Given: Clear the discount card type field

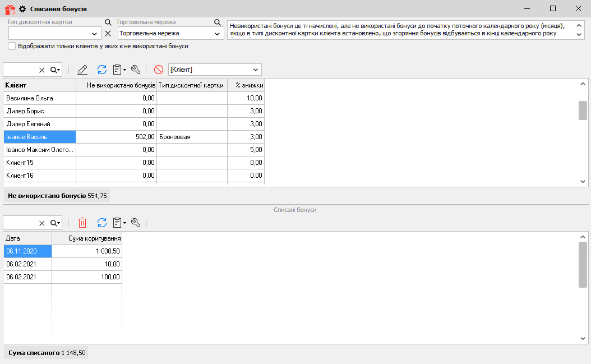Looking at the screenshot, I should click(x=108, y=34).
